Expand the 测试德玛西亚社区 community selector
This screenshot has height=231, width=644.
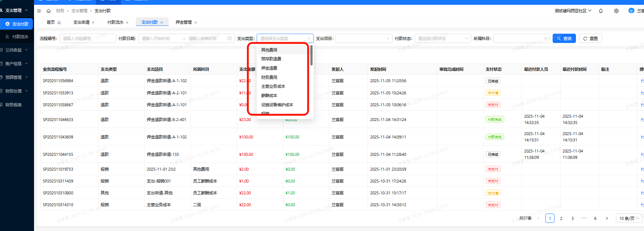[x=573, y=11]
